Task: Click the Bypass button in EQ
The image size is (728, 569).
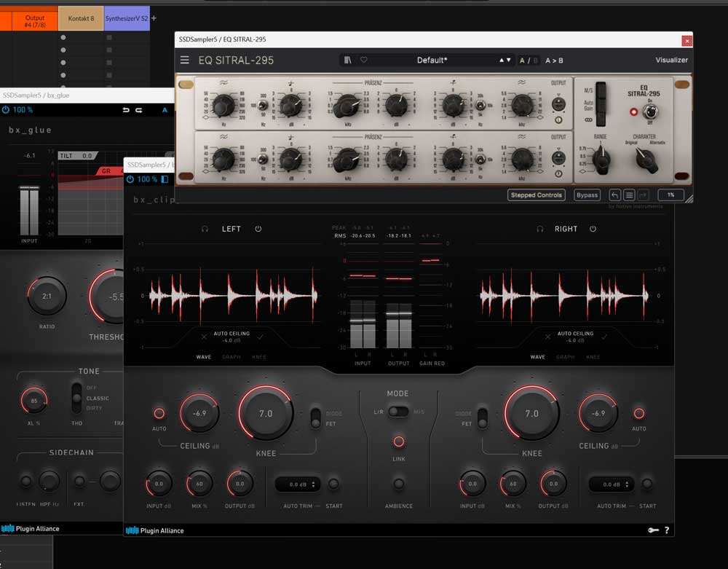Action: click(x=587, y=195)
